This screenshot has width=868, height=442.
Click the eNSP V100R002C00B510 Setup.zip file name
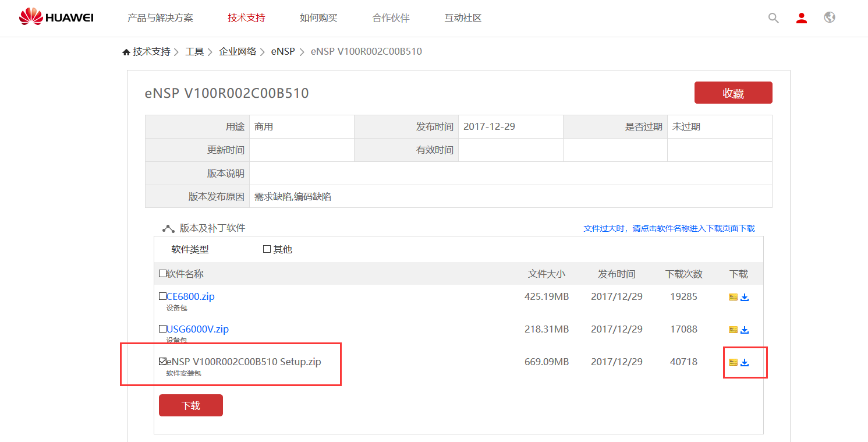(243, 362)
